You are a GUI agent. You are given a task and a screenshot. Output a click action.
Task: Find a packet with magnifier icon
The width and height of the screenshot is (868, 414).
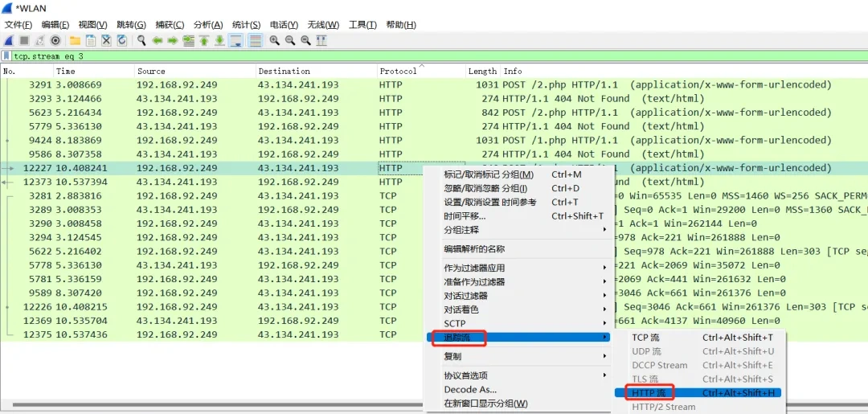(141, 40)
